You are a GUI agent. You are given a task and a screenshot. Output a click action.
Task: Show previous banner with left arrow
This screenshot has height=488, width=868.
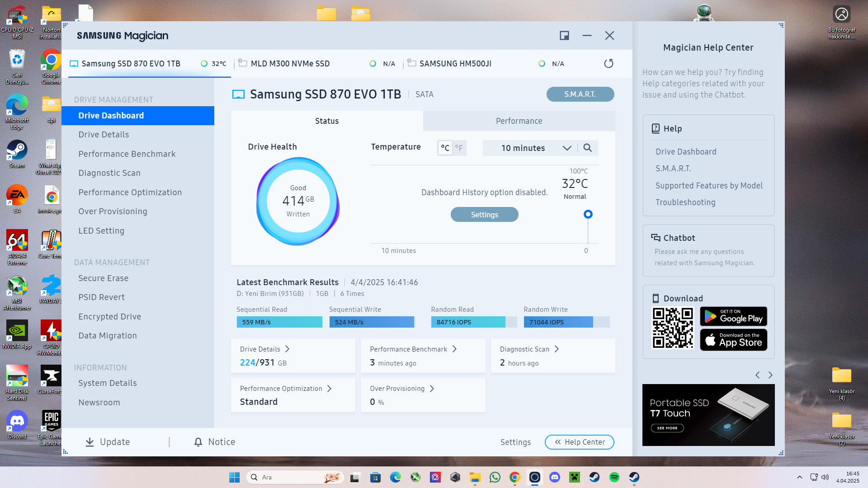[758, 375]
